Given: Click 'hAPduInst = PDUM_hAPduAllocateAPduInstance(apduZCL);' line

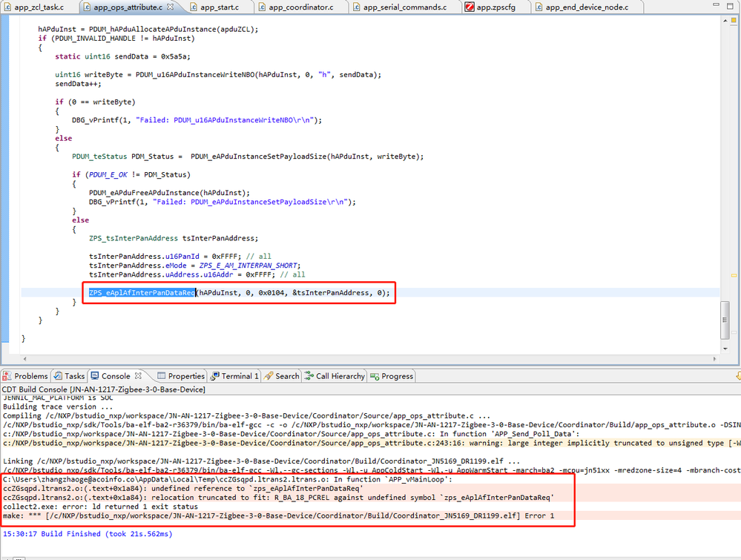Looking at the screenshot, I should [x=148, y=29].
